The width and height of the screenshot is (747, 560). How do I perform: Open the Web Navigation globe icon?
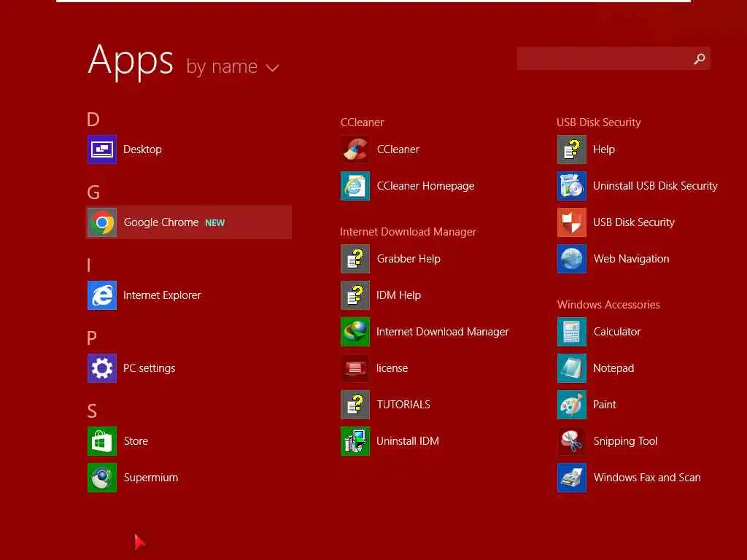pyautogui.click(x=572, y=259)
